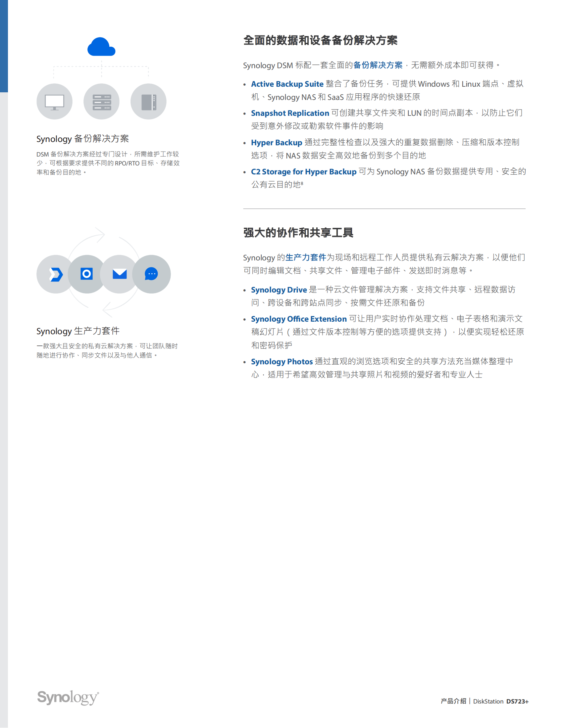Click the Synology Photos camera-style icon

tap(87, 274)
